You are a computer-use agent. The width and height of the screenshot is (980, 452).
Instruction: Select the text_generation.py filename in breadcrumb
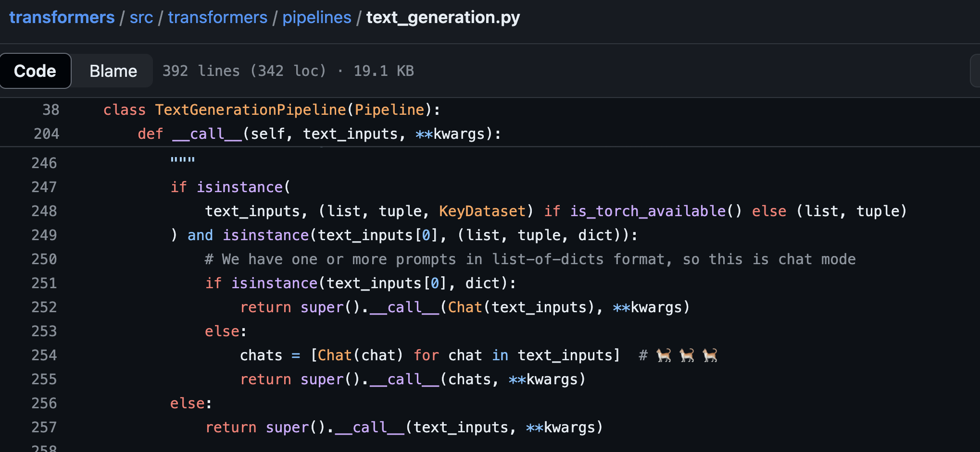click(x=442, y=18)
